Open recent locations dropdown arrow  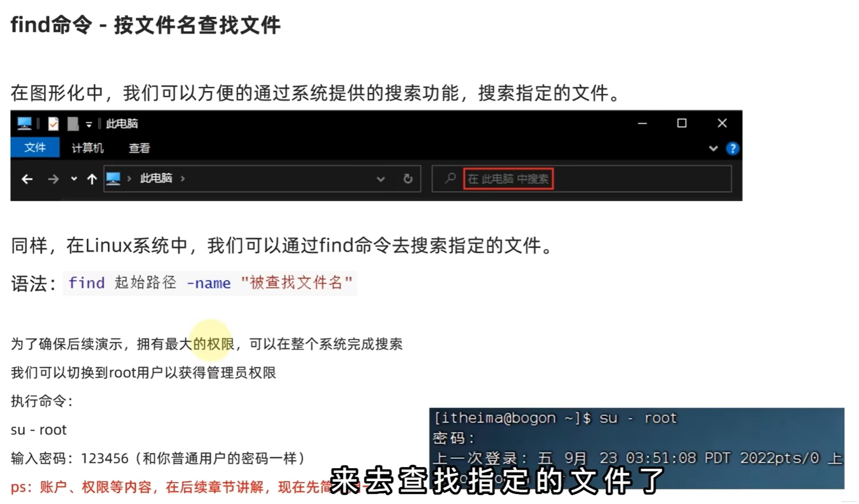[74, 179]
